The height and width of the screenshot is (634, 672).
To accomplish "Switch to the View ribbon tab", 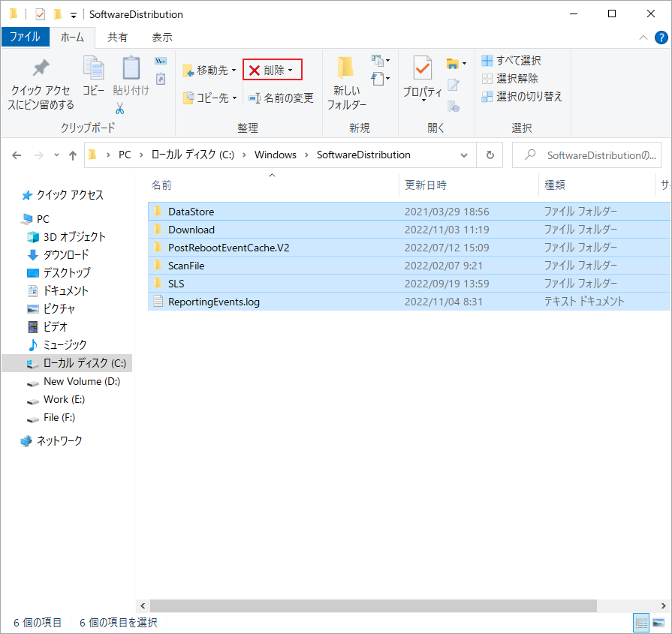I will tap(161, 37).
